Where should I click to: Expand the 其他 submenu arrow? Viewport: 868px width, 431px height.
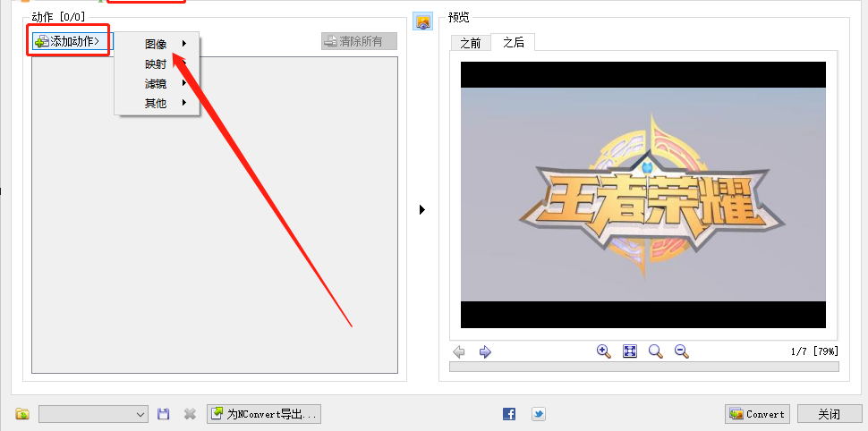click(184, 102)
